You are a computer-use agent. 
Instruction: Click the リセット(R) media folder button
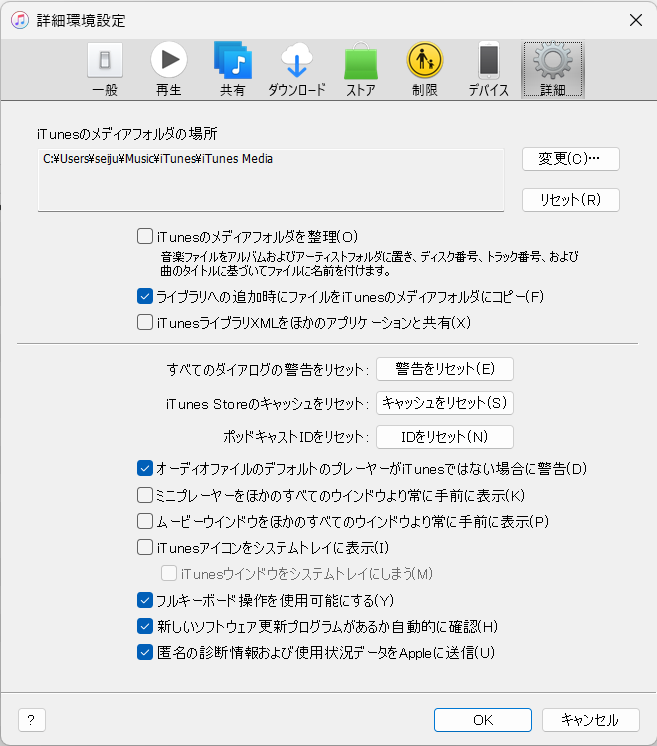click(x=570, y=200)
